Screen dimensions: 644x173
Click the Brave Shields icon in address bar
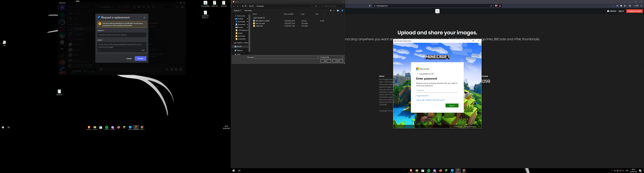point(496,6)
